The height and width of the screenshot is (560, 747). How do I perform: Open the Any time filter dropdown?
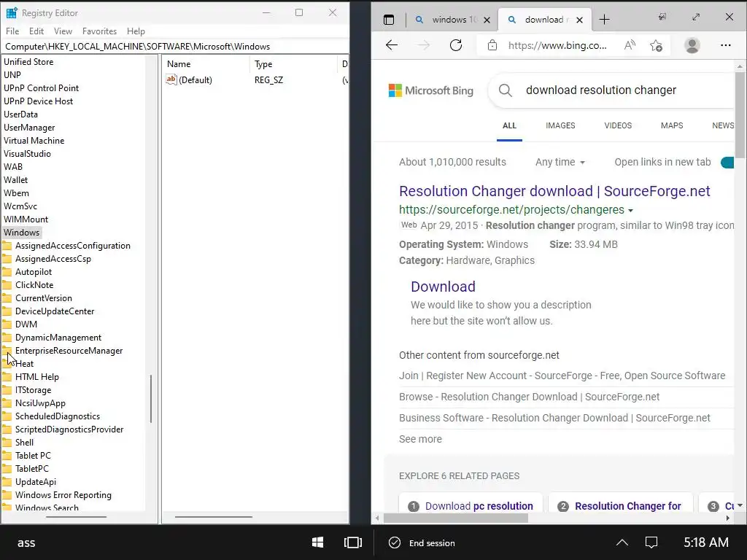(x=560, y=162)
